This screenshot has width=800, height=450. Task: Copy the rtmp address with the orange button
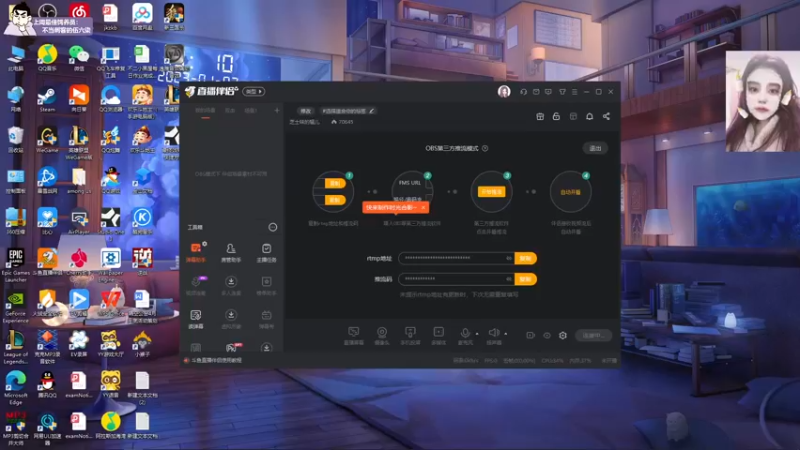coord(525,258)
